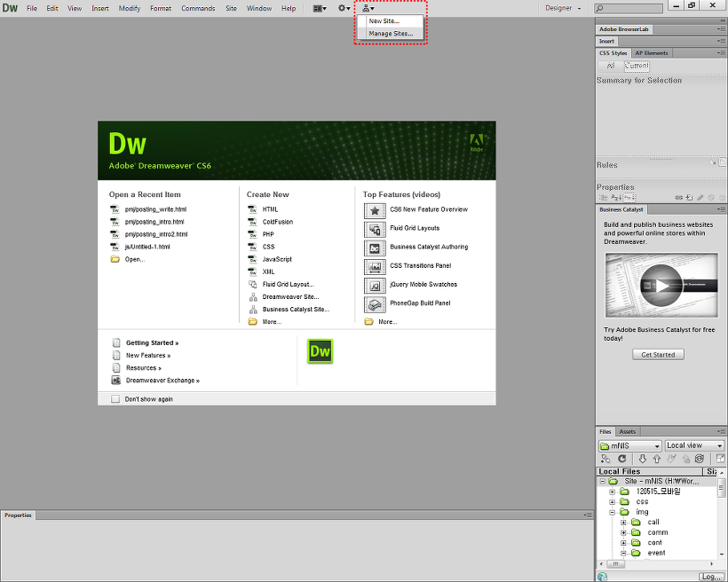The height and width of the screenshot is (582, 728).
Task: Open the Designer workspace dropdown
Action: 563,8
